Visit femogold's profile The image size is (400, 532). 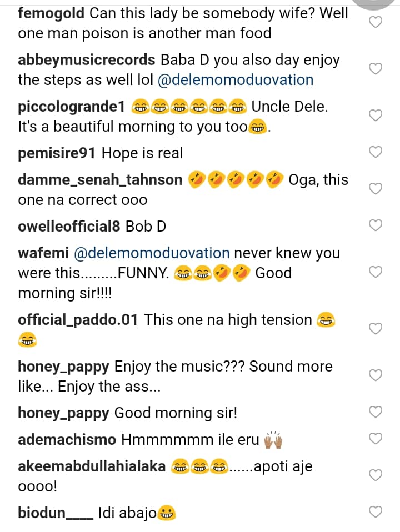(51, 13)
